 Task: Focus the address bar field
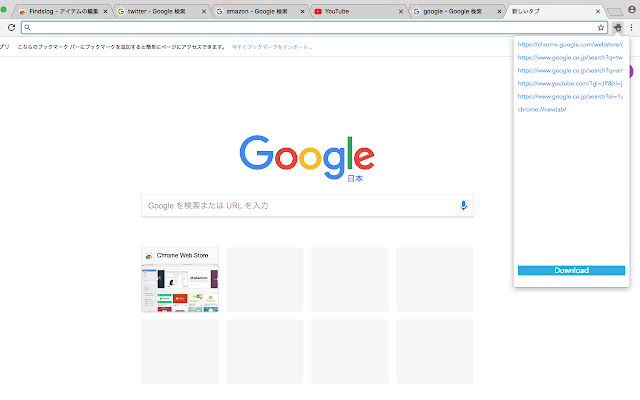pyautogui.click(x=314, y=28)
